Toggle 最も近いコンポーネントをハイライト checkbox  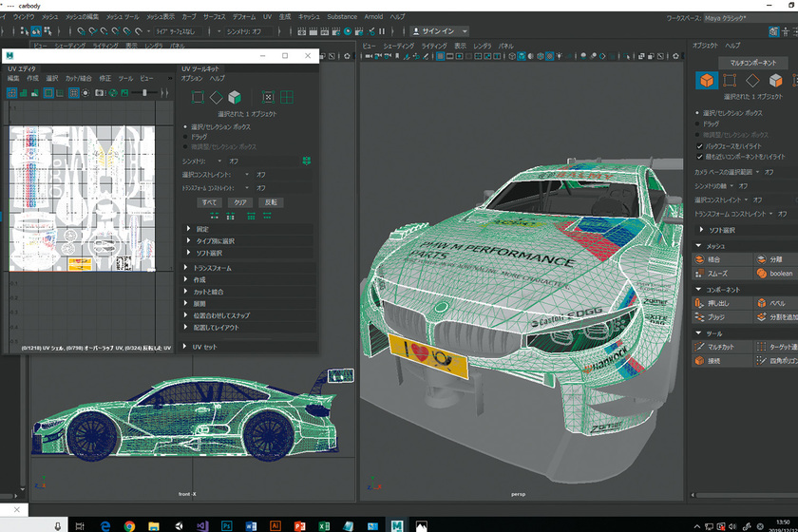pyautogui.click(x=700, y=157)
